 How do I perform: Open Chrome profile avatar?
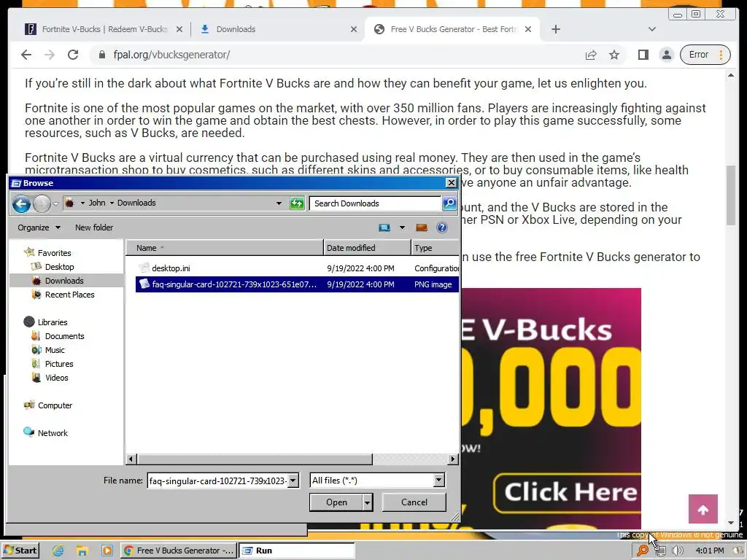[x=667, y=55]
